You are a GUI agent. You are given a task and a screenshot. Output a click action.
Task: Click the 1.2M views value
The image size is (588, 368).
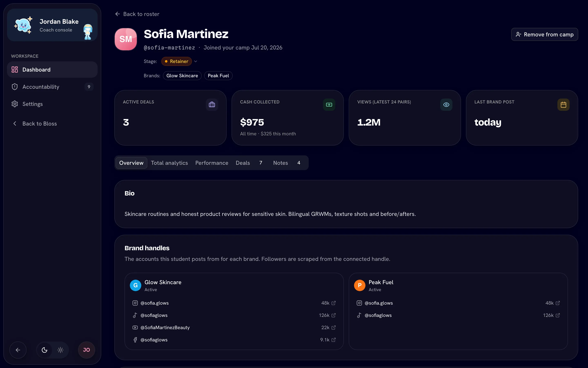tap(369, 122)
